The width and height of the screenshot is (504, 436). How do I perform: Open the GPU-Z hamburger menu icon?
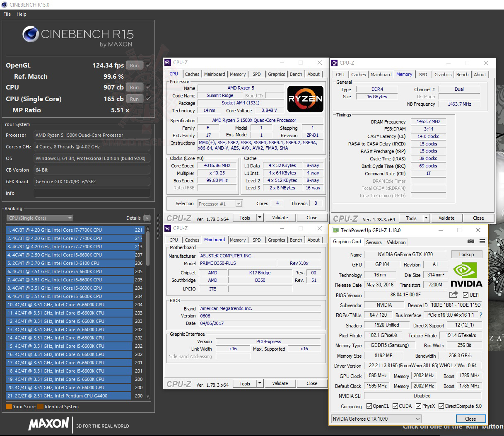(482, 241)
